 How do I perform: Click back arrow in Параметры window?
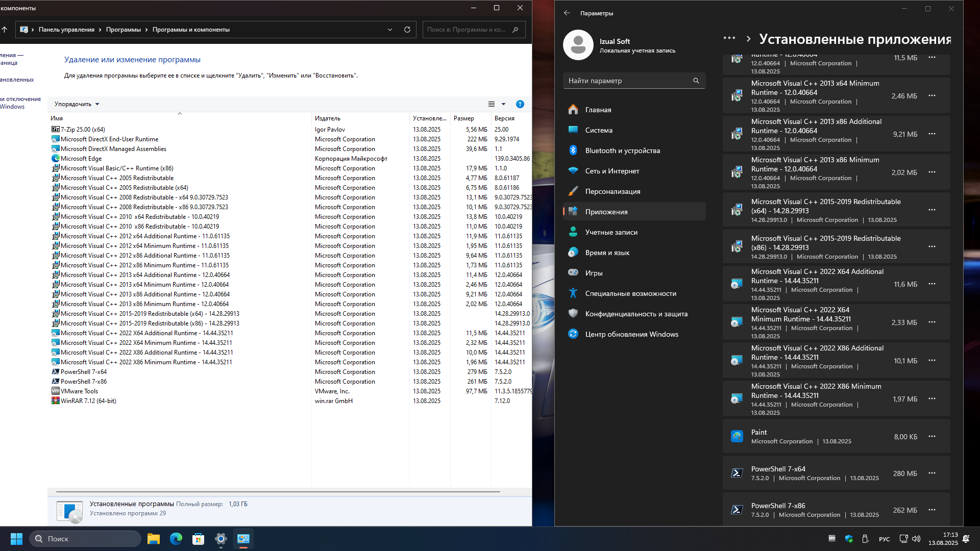(x=567, y=13)
